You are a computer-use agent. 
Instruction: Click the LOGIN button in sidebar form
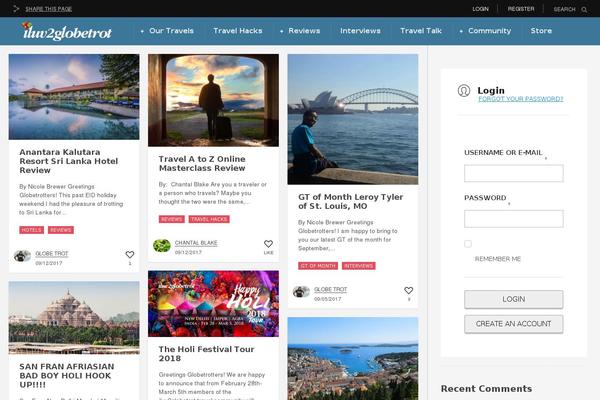514,299
